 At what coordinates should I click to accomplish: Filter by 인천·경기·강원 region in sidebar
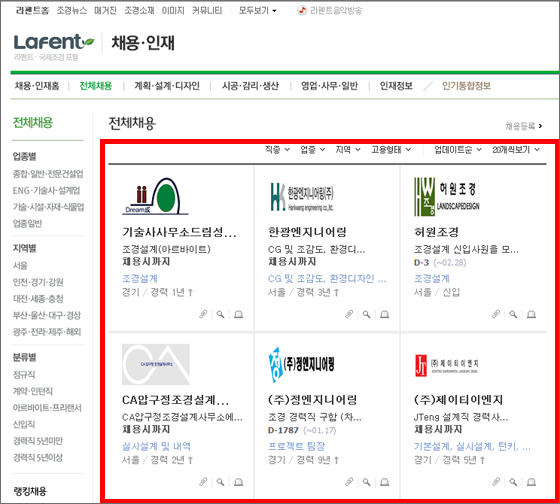(x=38, y=282)
